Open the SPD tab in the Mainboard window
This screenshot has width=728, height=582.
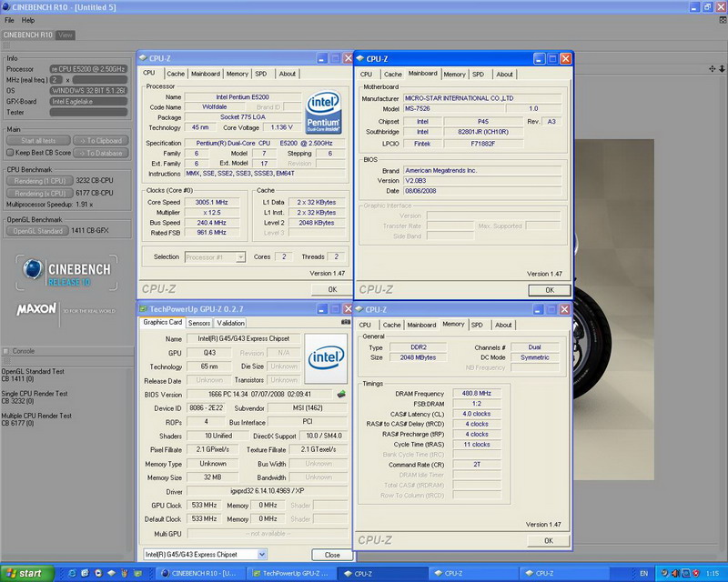[478, 75]
